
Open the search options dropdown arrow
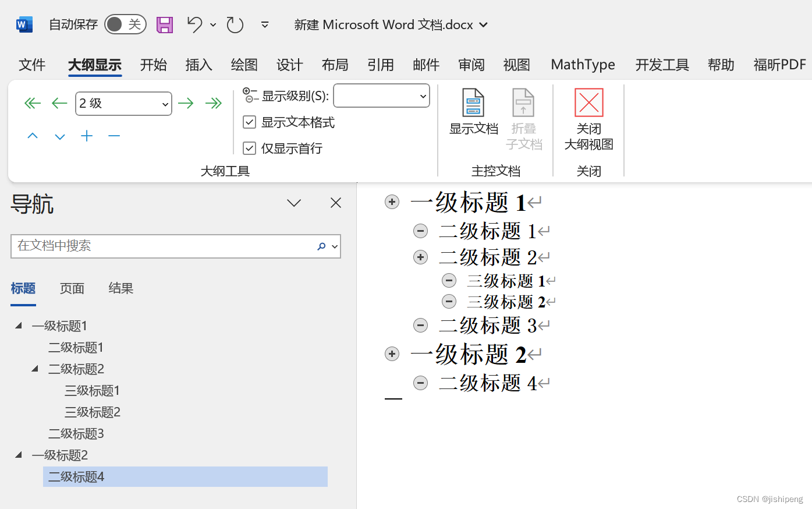(335, 247)
